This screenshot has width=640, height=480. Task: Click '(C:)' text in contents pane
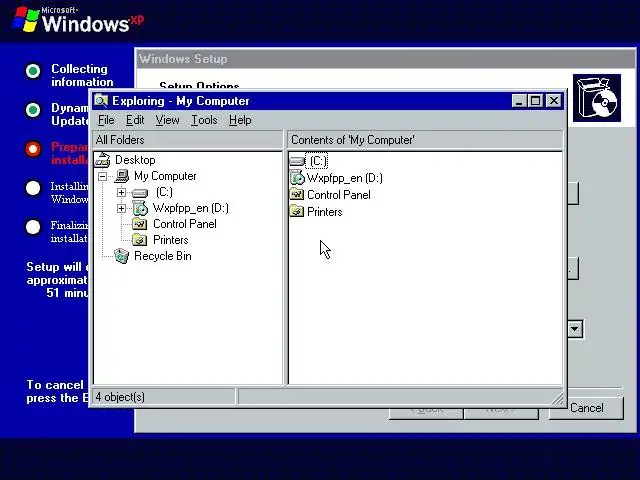tap(317, 161)
